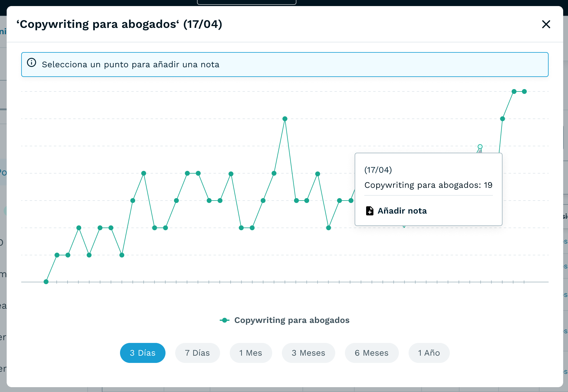
Task: Show the 6 Meses range
Action: coord(371,353)
